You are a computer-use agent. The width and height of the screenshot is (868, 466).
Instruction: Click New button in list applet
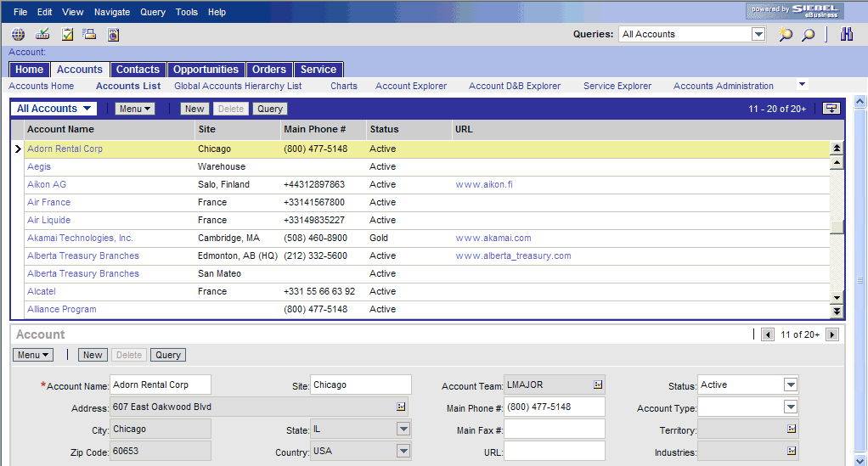click(194, 109)
